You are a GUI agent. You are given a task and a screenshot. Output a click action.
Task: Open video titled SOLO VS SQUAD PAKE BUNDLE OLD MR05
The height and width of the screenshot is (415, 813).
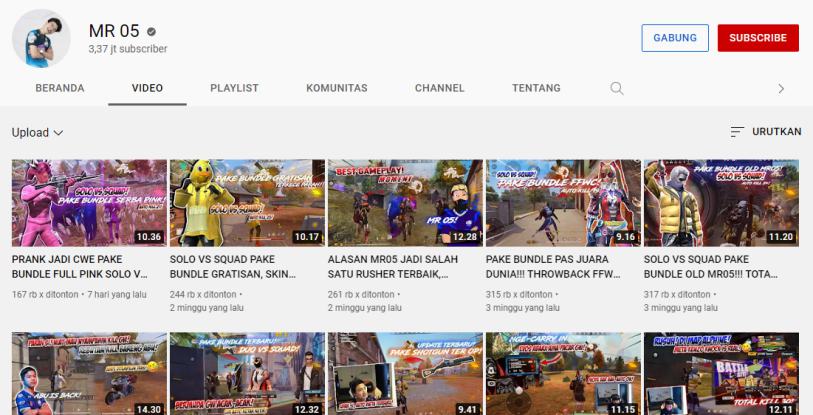pyautogui.click(x=710, y=267)
